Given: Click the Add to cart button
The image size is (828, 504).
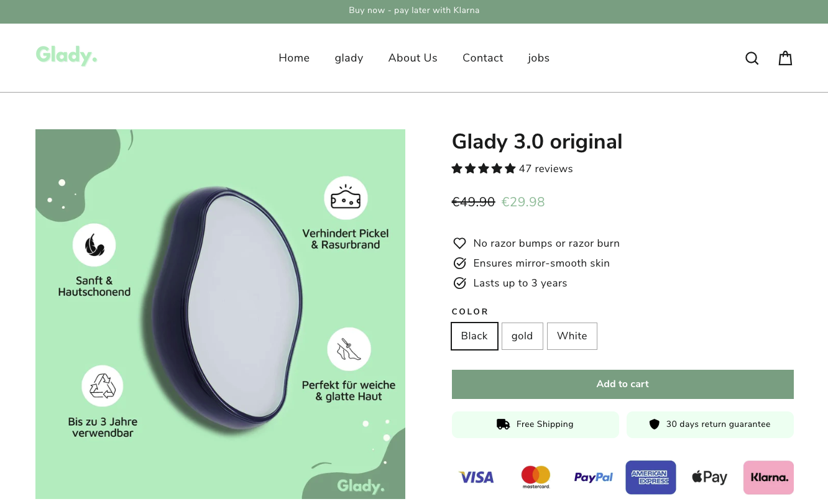Looking at the screenshot, I should click(x=622, y=384).
